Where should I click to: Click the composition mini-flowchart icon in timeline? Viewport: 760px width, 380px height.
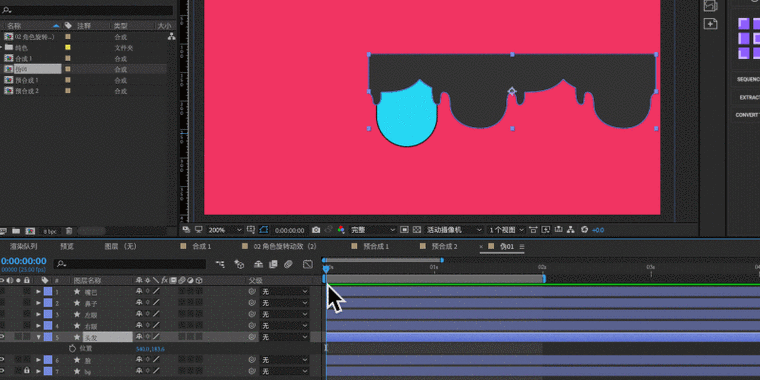pyautogui.click(x=221, y=264)
